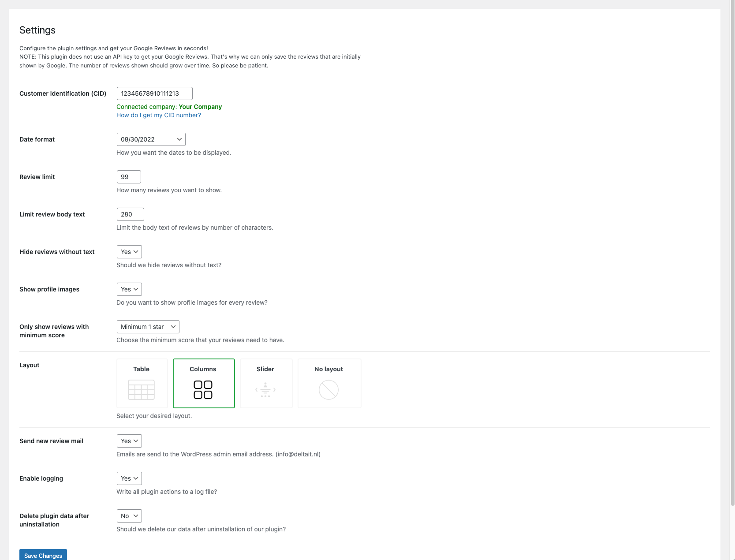This screenshot has height=560, width=735.
Task: Pick the Slider layout icon
Action: [x=265, y=390]
